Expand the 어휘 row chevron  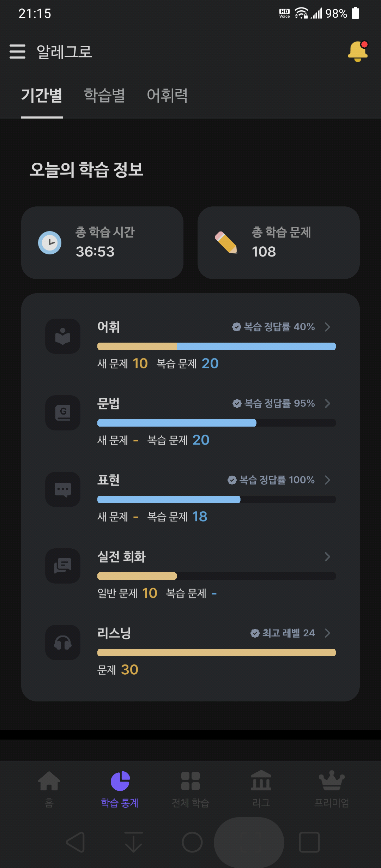pyautogui.click(x=327, y=327)
